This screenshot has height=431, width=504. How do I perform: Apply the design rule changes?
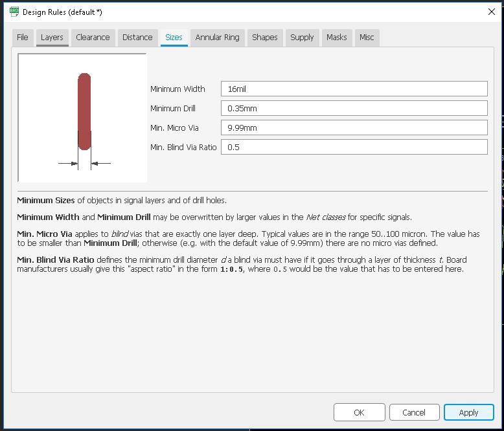(469, 412)
